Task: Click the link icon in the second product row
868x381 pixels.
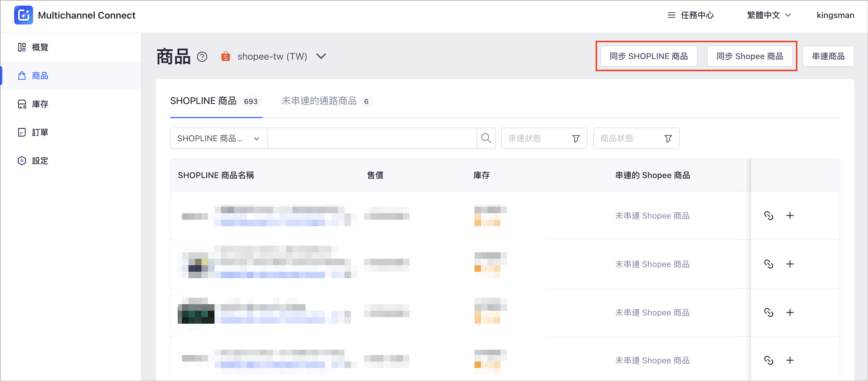Action: coord(768,264)
